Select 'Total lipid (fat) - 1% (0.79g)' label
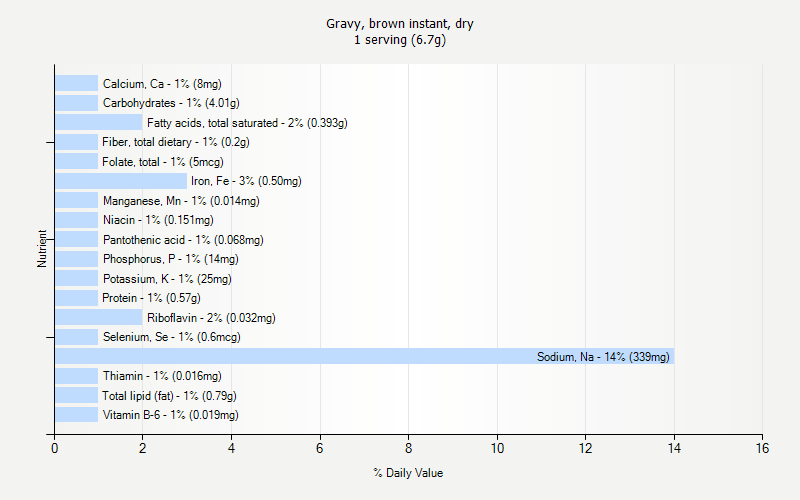800x500 pixels. (169, 396)
